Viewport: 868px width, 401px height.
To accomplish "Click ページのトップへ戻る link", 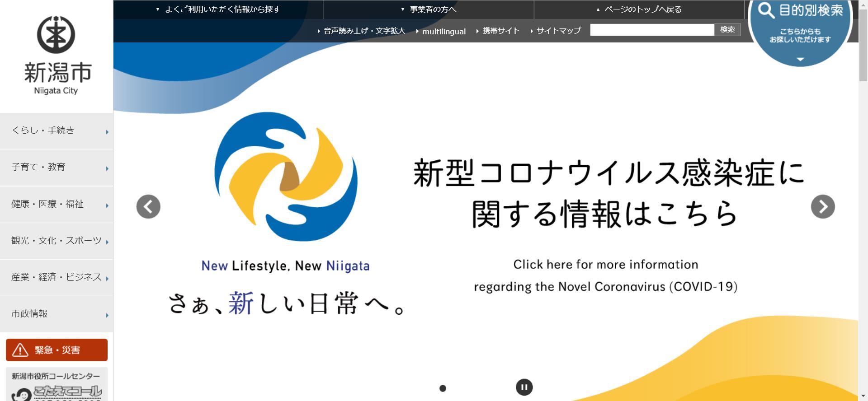I will (x=639, y=9).
